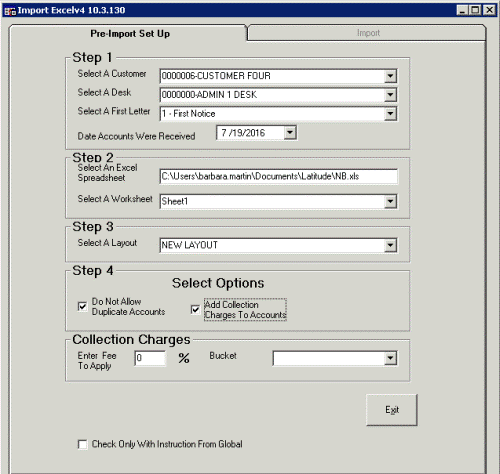Toggle Do Not Allow Duplicate Accounts checkbox
The image size is (500, 474).
point(82,306)
